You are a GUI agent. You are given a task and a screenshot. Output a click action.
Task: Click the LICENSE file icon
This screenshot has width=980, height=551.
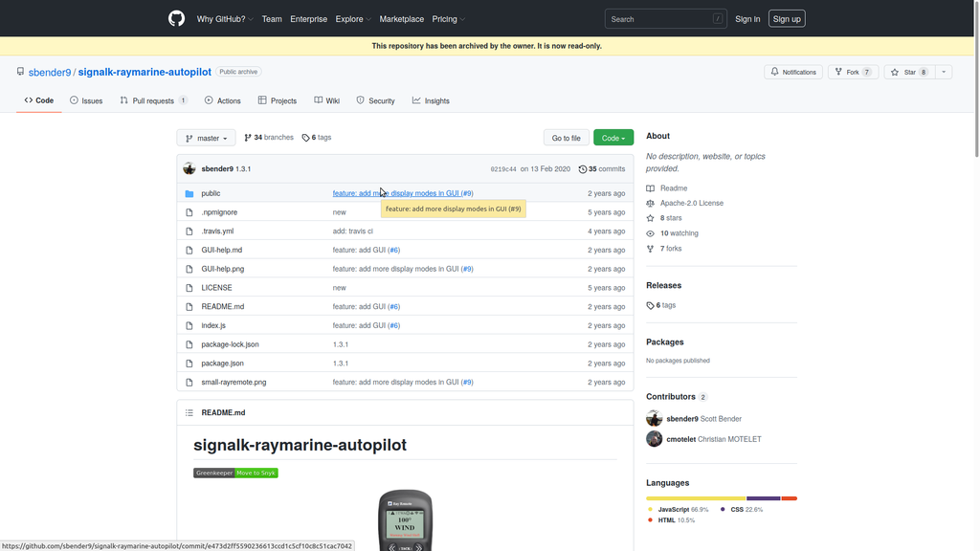pos(189,288)
